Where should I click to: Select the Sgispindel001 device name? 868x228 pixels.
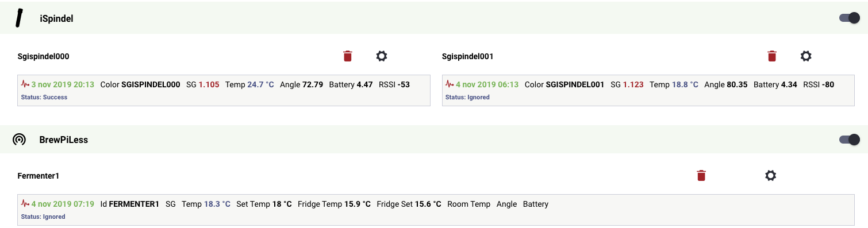tap(468, 56)
